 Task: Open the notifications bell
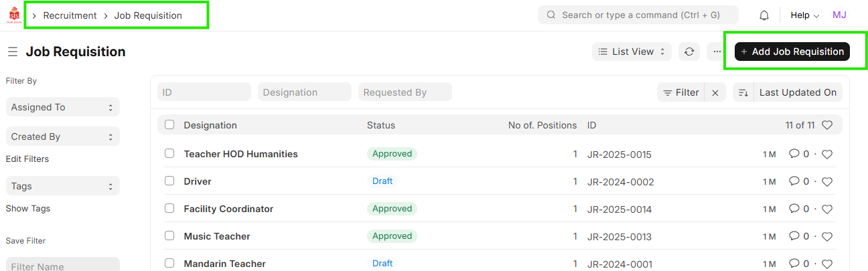(764, 15)
